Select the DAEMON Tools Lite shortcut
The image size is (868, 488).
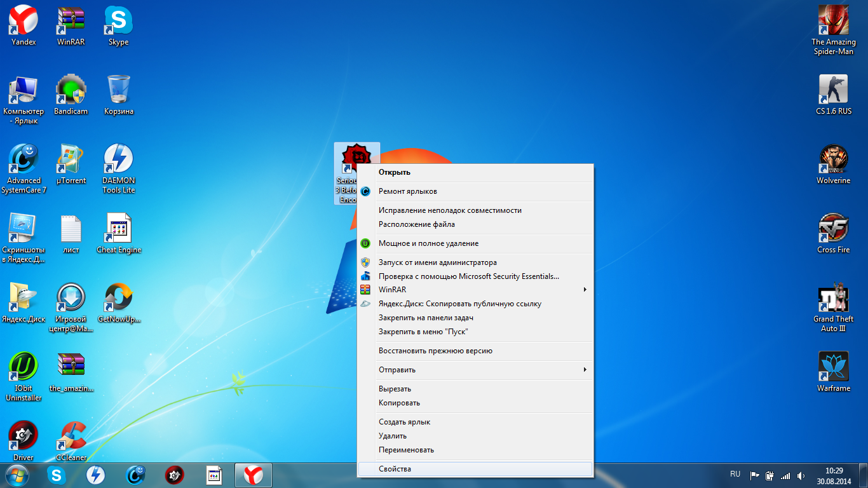click(119, 169)
